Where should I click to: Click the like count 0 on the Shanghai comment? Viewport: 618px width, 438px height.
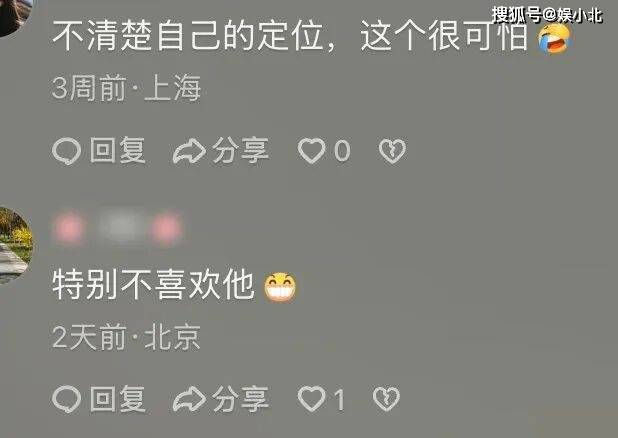click(342, 151)
